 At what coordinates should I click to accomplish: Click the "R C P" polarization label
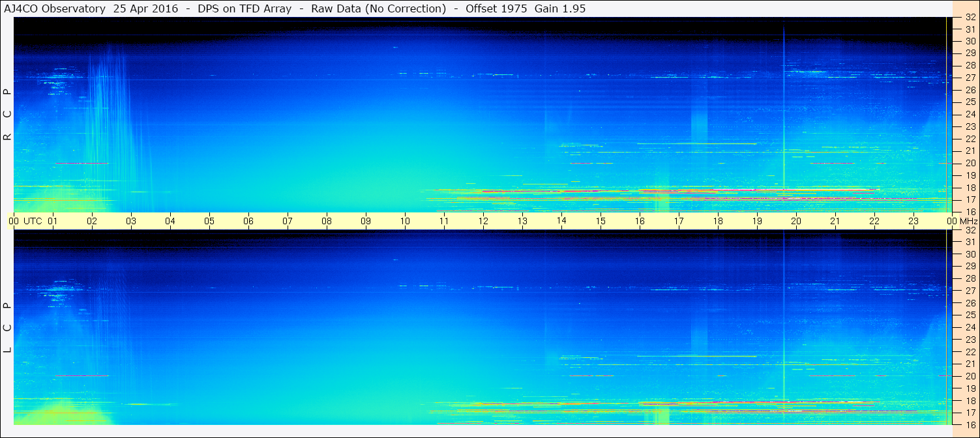click(7, 115)
